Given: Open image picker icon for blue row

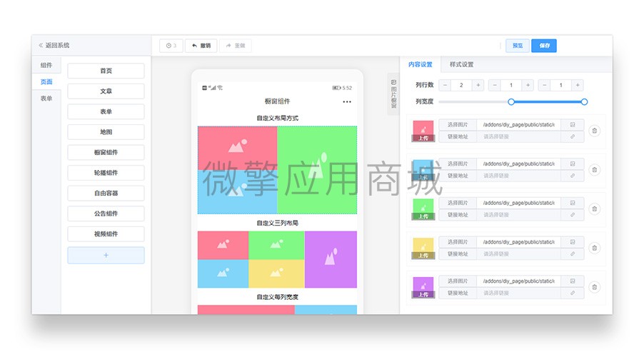Looking at the screenshot, I should [x=573, y=164].
